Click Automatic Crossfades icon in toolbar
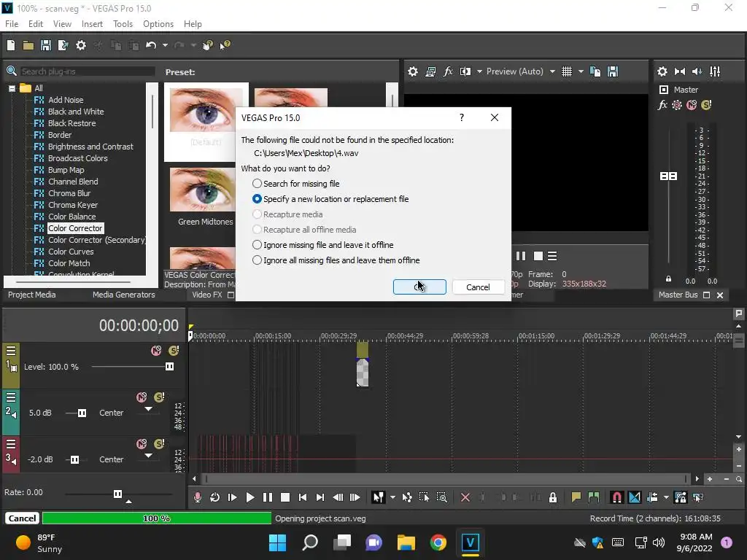This screenshot has height=560, width=747. tap(635, 497)
